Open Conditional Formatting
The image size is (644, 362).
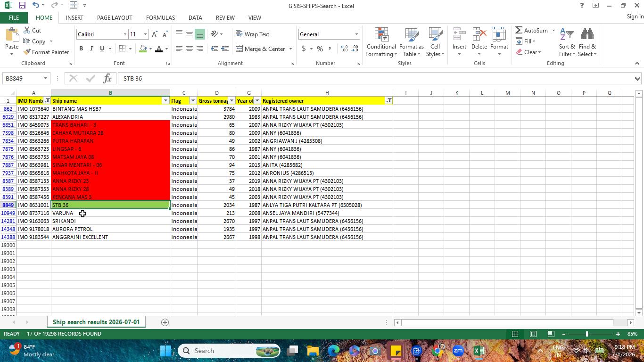pos(381,42)
